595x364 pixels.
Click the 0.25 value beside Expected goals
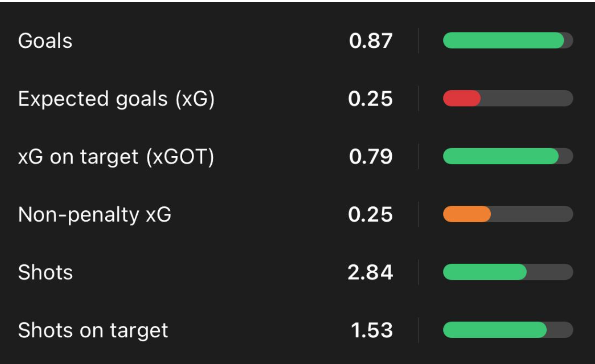371,99
